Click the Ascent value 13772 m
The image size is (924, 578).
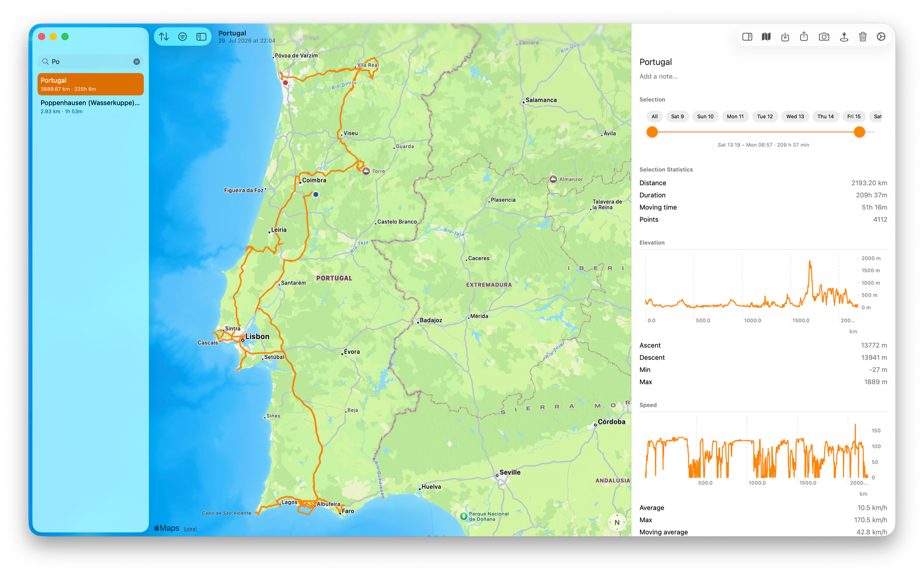pos(874,346)
